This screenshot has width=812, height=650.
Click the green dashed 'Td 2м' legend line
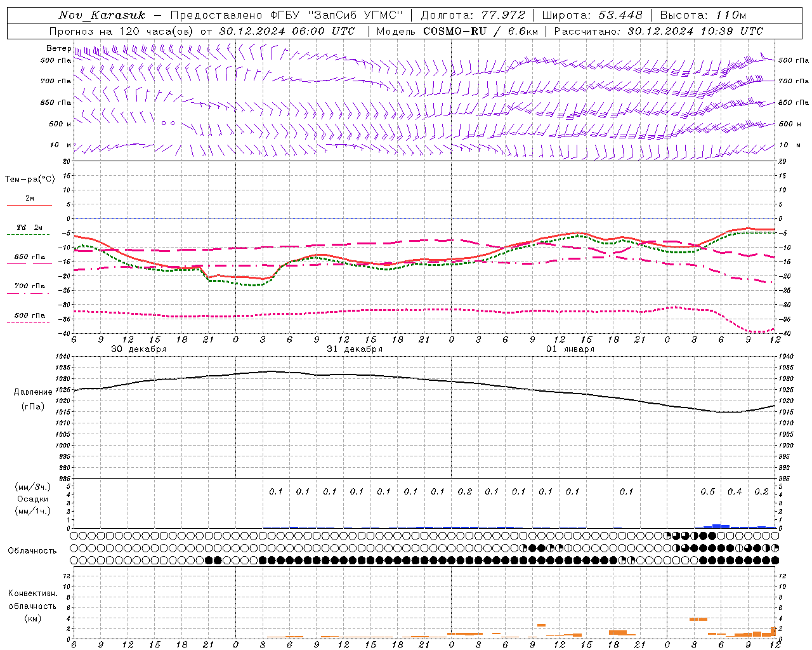click(x=28, y=235)
